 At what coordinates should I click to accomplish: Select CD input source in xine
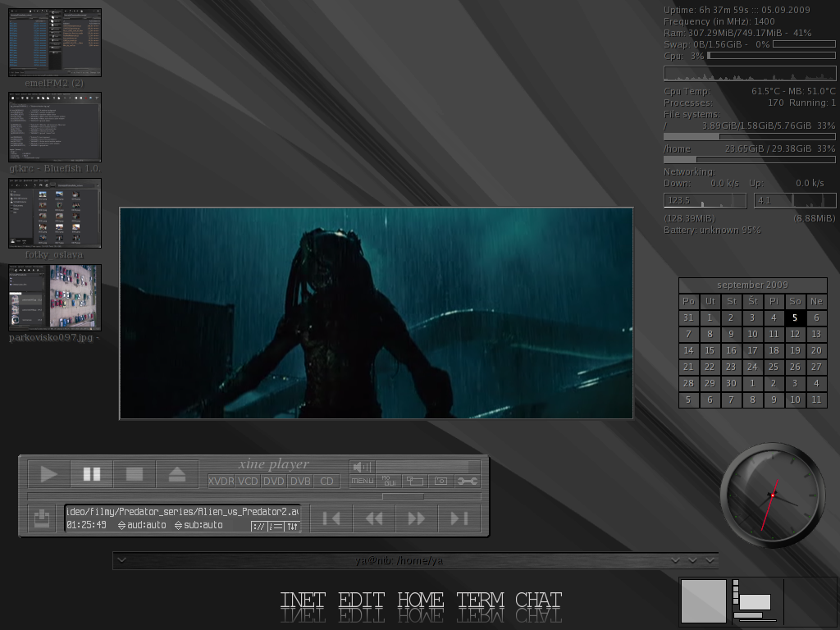click(x=326, y=481)
